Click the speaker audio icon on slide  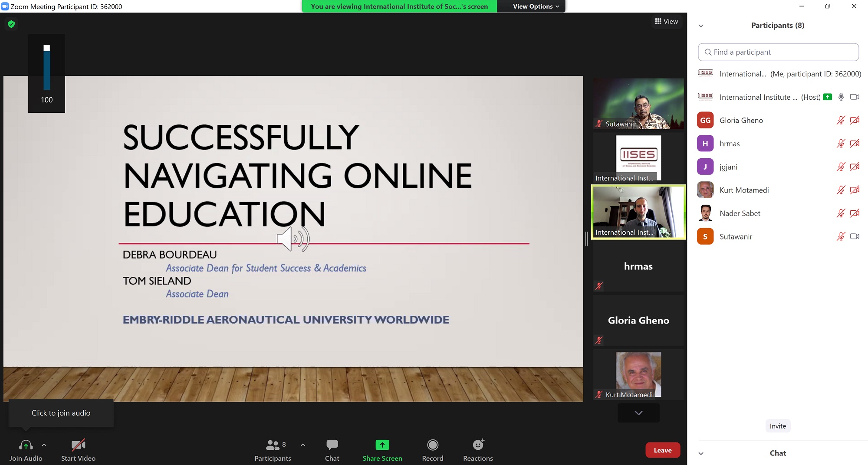(293, 239)
